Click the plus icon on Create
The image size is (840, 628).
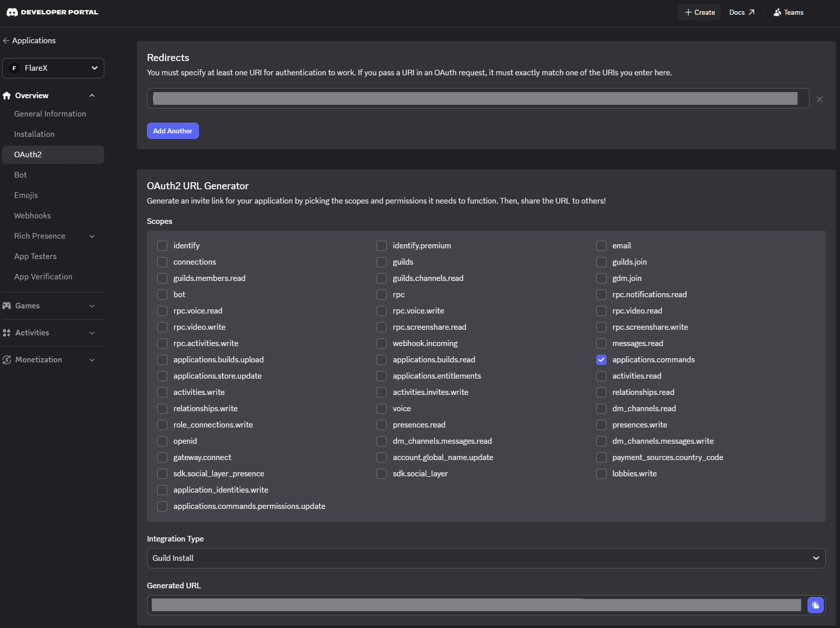click(688, 12)
